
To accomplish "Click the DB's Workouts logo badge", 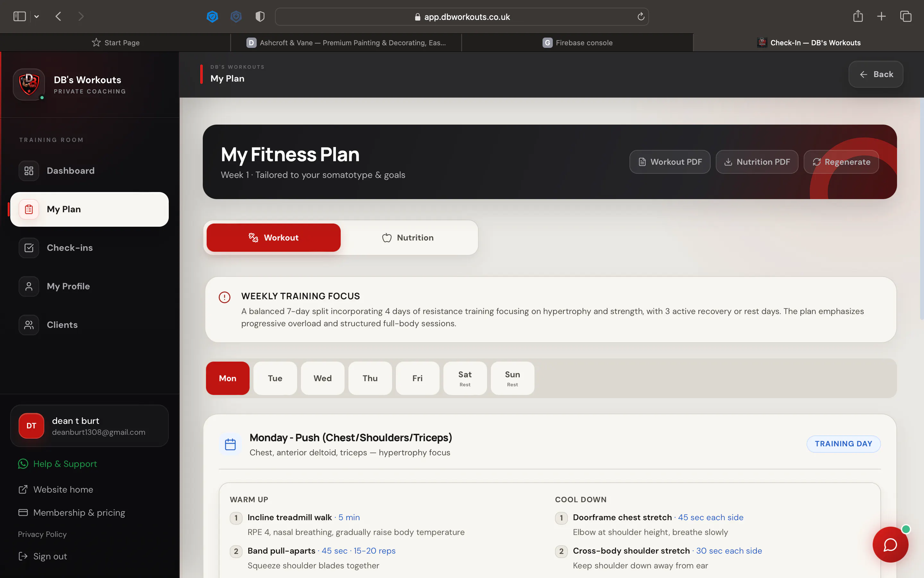I will click(29, 84).
